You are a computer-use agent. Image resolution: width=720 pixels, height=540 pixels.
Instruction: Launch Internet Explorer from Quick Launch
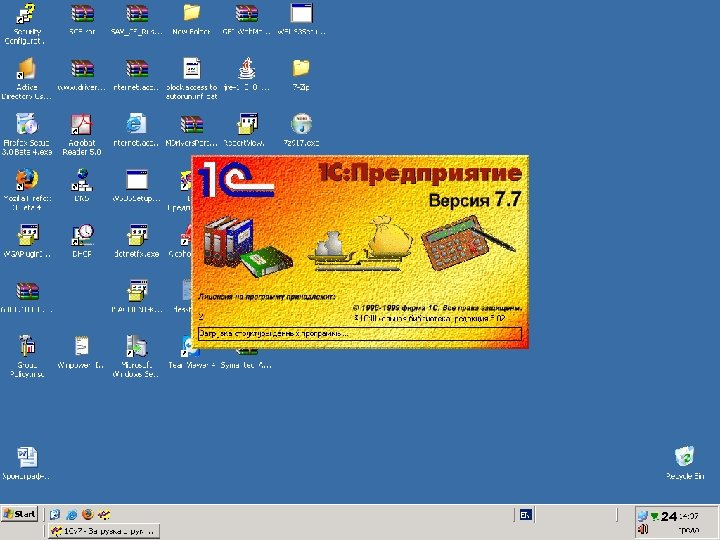(x=71, y=514)
